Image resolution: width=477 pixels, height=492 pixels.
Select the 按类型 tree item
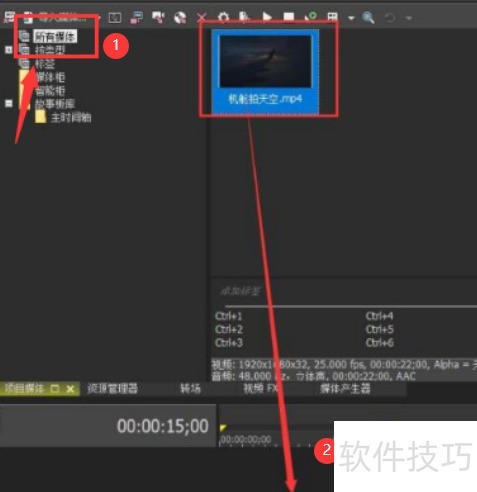pyautogui.click(x=50, y=50)
